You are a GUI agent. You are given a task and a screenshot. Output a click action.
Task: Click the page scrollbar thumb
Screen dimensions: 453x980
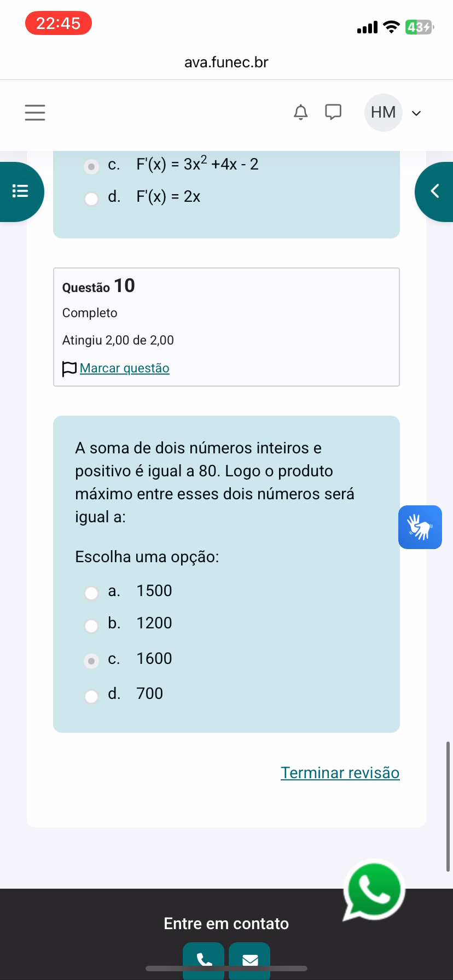(448, 806)
